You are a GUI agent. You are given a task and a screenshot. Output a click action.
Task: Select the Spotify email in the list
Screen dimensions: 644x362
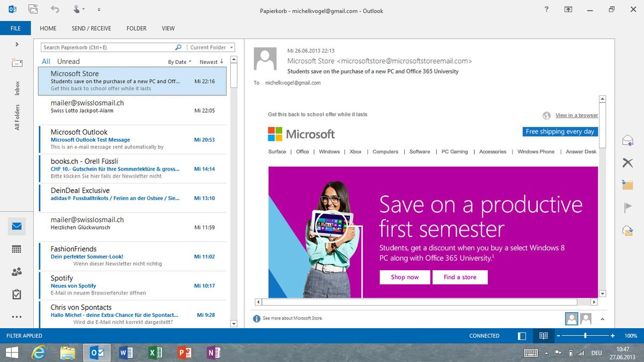click(133, 285)
